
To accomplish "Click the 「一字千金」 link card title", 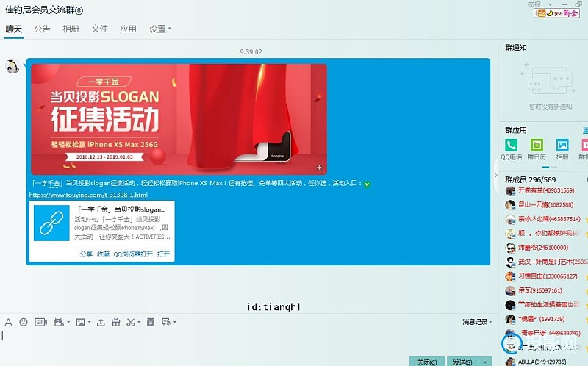I will (x=120, y=209).
